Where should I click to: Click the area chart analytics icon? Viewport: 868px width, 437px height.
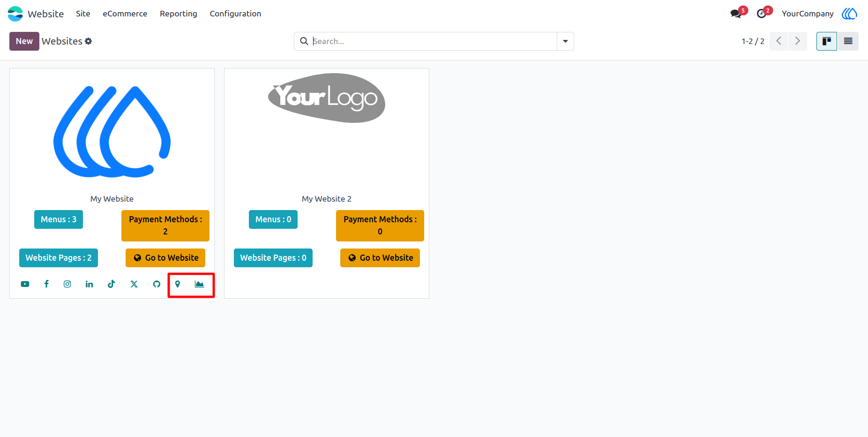point(199,284)
